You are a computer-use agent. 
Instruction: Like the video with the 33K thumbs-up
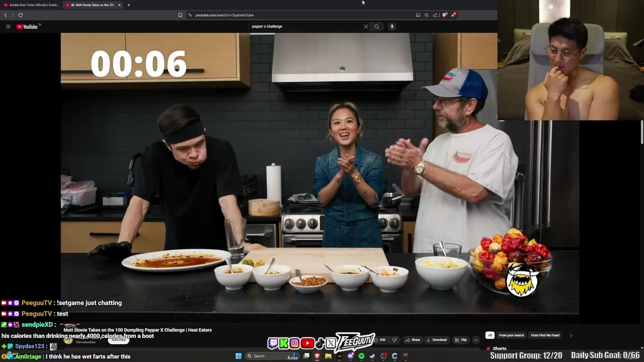381,340
